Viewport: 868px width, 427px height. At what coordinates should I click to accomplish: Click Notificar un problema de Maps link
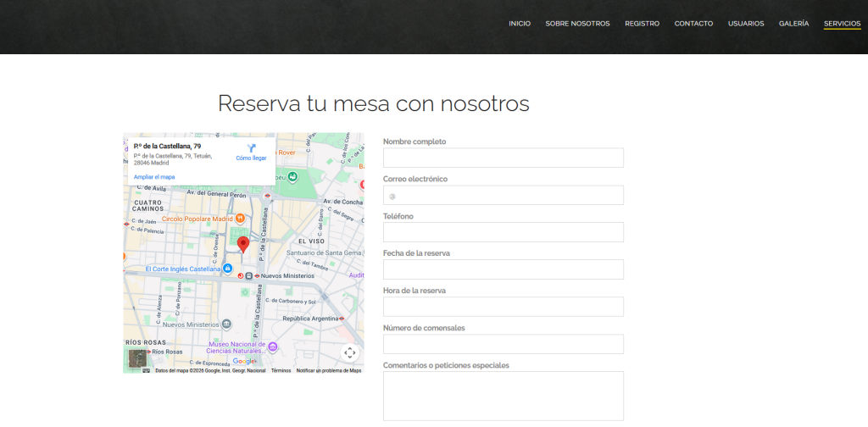(x=329, y=370)
